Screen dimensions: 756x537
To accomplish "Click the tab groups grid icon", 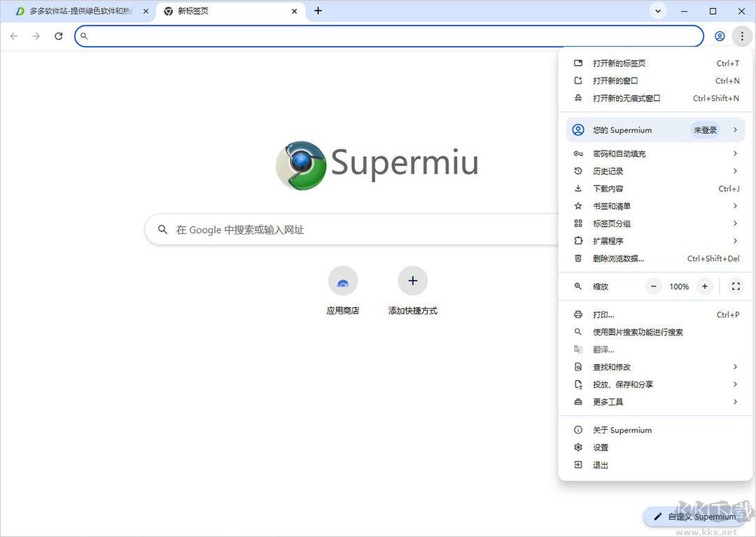I will pyautogui.click(x=578, y=223).
